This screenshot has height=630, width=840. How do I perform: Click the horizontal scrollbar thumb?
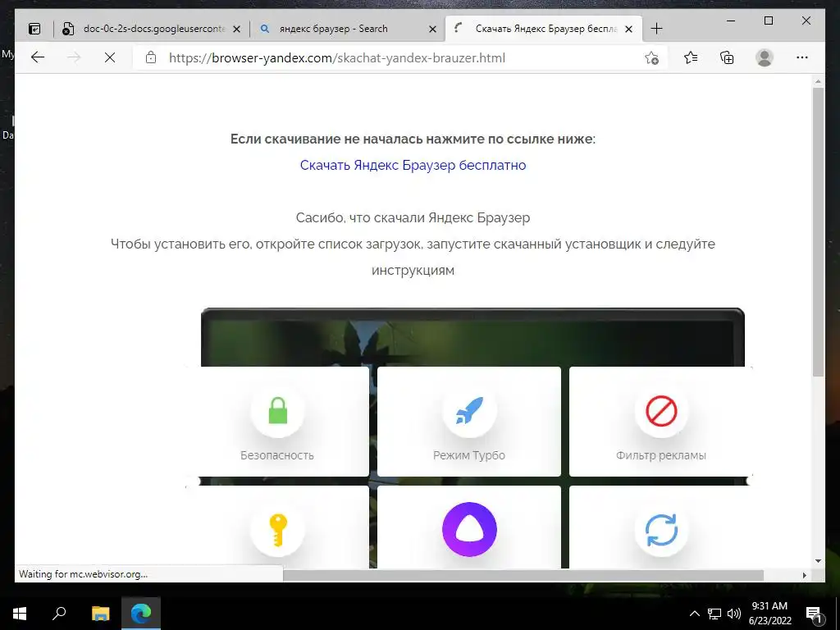point(523,575)
